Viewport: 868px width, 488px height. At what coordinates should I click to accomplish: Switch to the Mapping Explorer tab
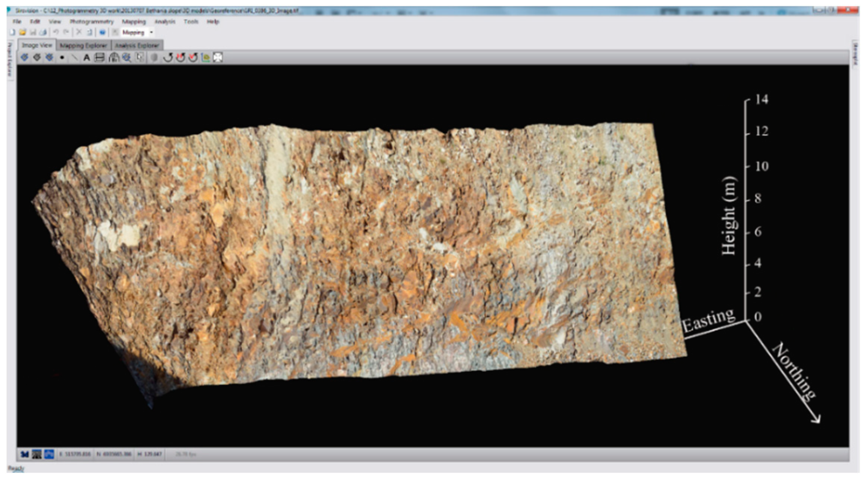(x=83, y=45)
